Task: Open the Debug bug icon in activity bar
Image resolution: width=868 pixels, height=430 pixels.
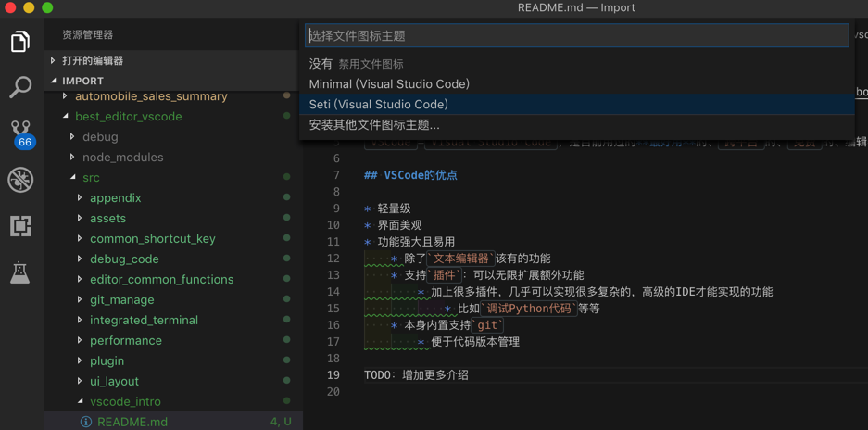Action: (x=20, y=180)
